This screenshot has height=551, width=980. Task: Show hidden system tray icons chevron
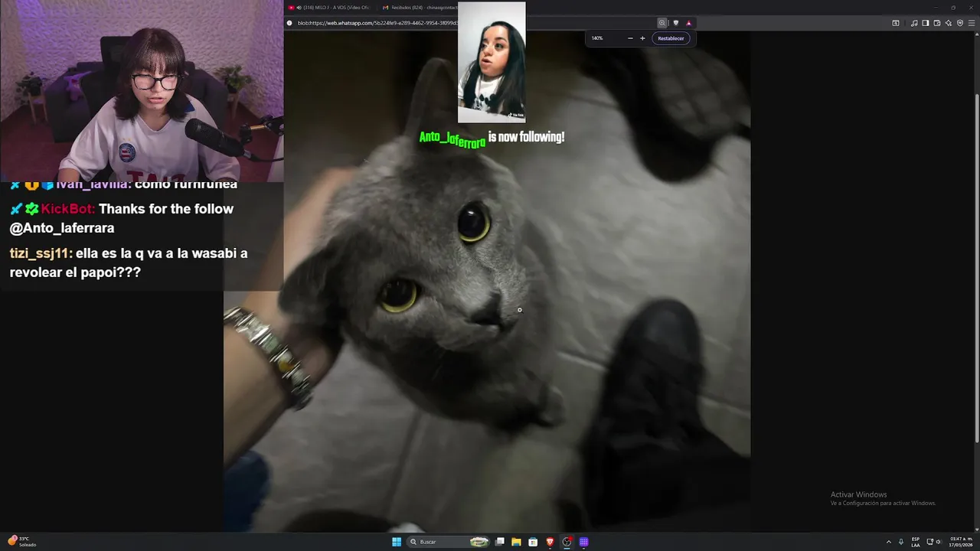(x=889, y=542)
